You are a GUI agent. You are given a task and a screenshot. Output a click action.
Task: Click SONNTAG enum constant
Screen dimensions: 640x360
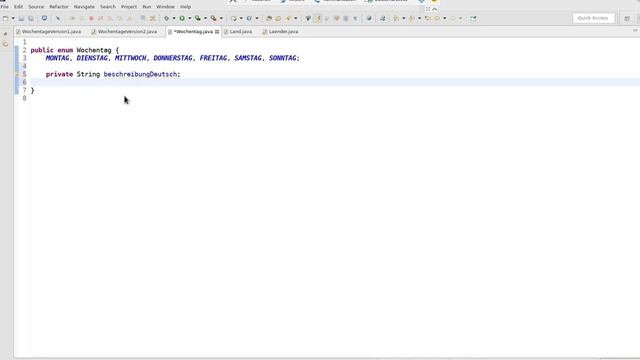click(x=283, y=58)
